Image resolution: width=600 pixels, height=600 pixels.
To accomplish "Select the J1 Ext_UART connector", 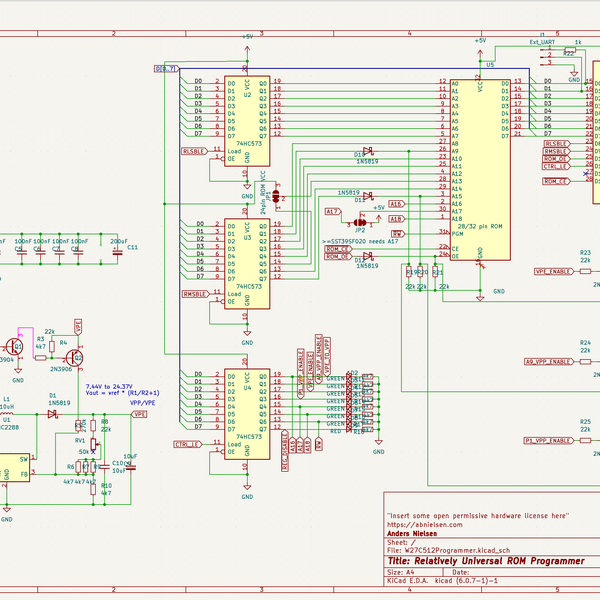I will (546, 55).
